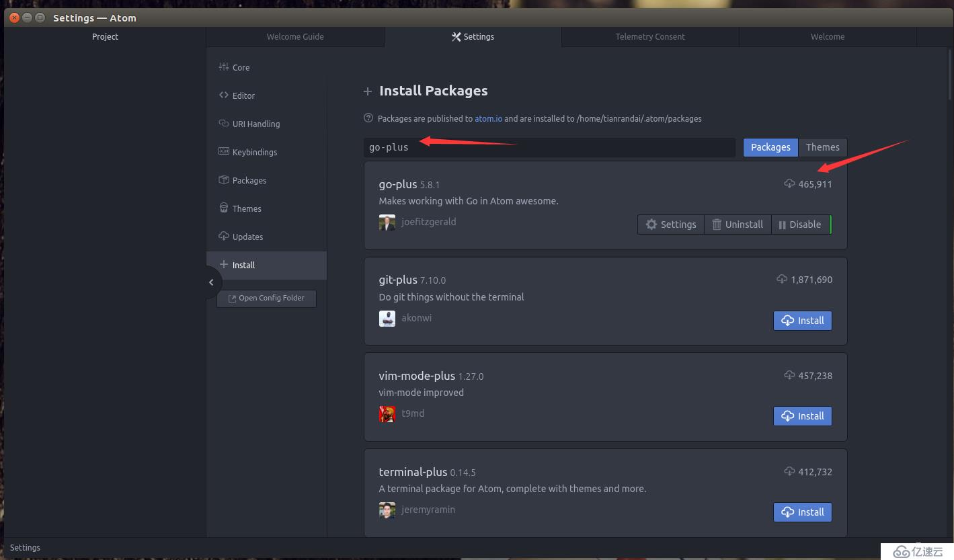Click joefitzgerald avatar image
954x560 pixels.
387,223
